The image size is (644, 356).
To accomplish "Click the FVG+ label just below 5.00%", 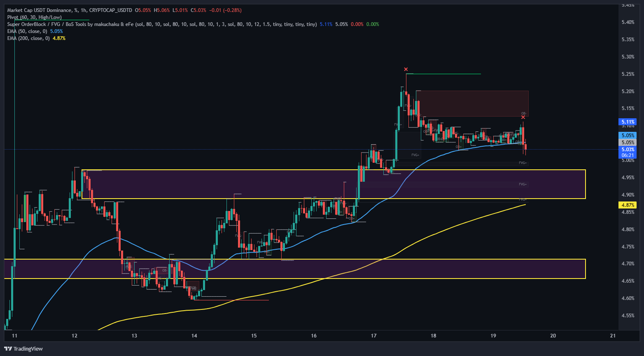I will point(523,163).
